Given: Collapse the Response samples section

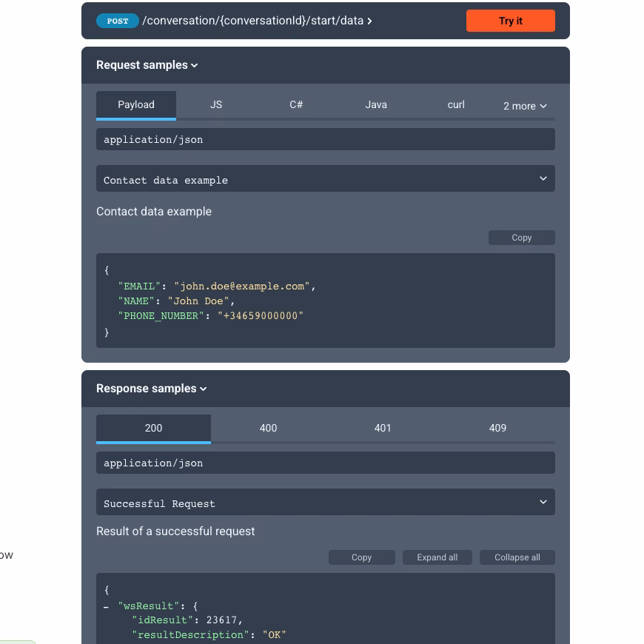Looking at the screenshot, I should (x=151, y=389).
